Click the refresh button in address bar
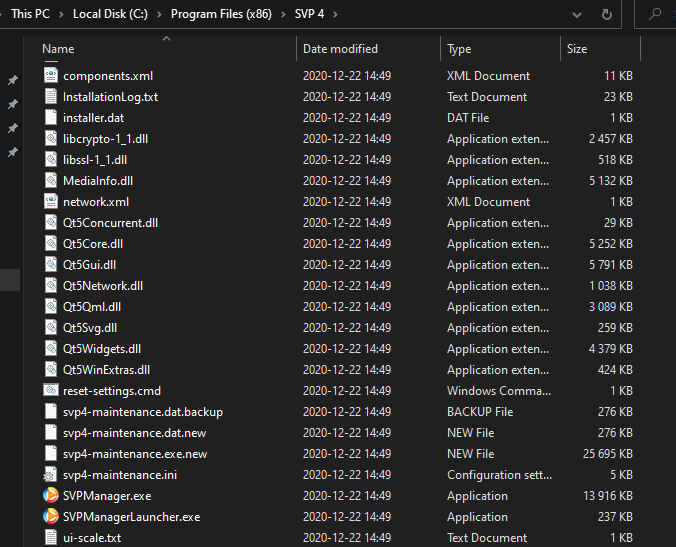Screen dimensions: 676x547 point(606,15)
